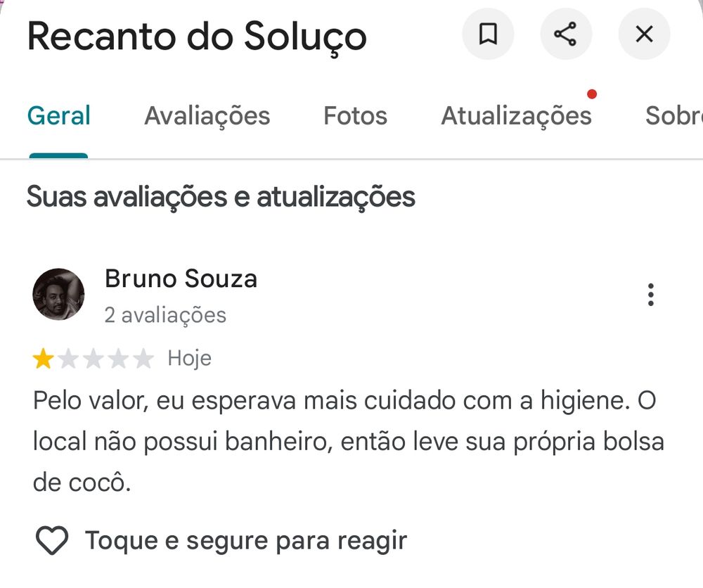Switch to the Avaliações tab
The image size is (703, 588).
207,115
